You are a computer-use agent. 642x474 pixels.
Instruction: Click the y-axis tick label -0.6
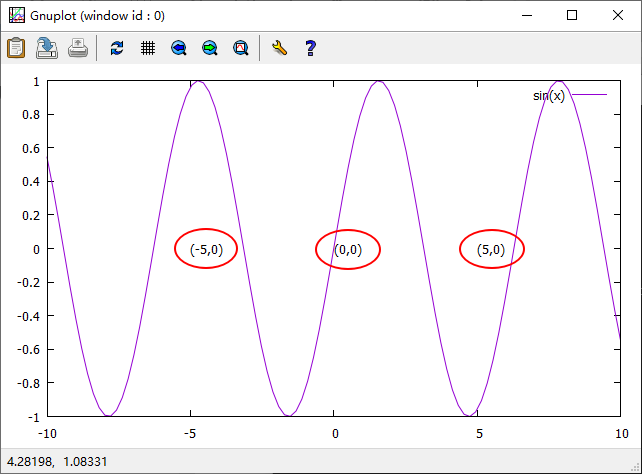(29, 350)
